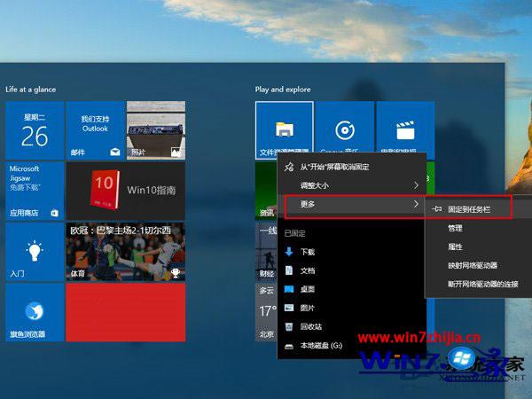Open the 财经 finance tile
This screenshot has height=399, width=532.
pyautogui.click(x=266, y=252)
